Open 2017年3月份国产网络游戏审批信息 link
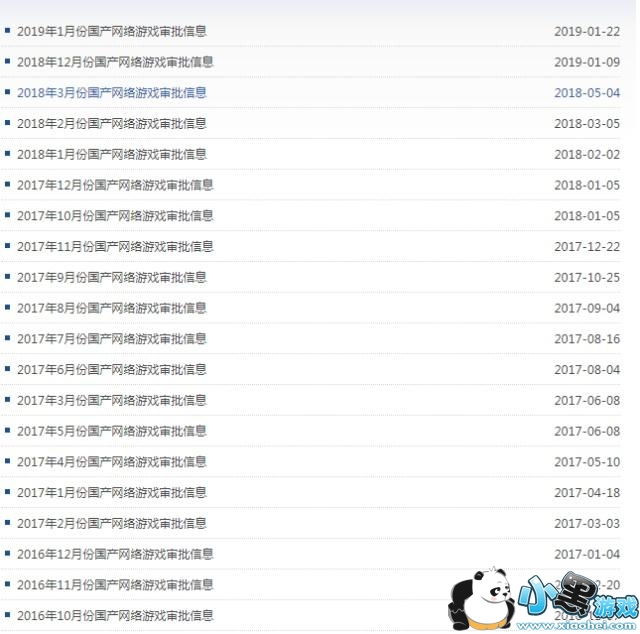 tap(112, 400)
